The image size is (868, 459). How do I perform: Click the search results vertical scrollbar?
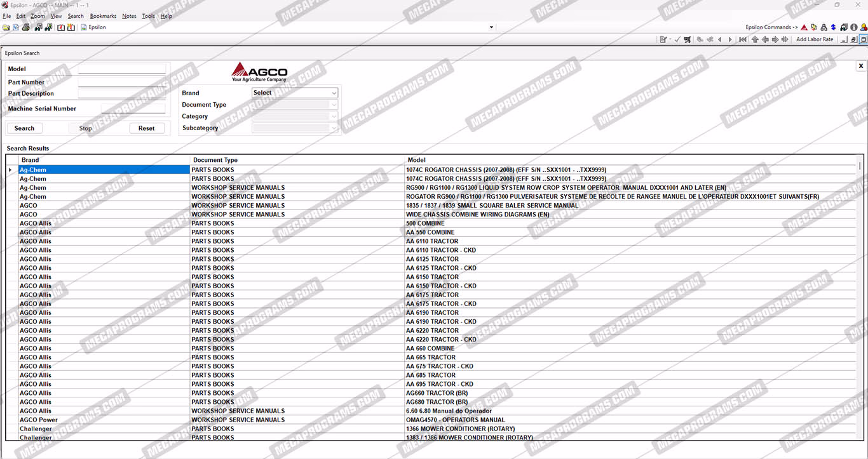tap(860, 254)
